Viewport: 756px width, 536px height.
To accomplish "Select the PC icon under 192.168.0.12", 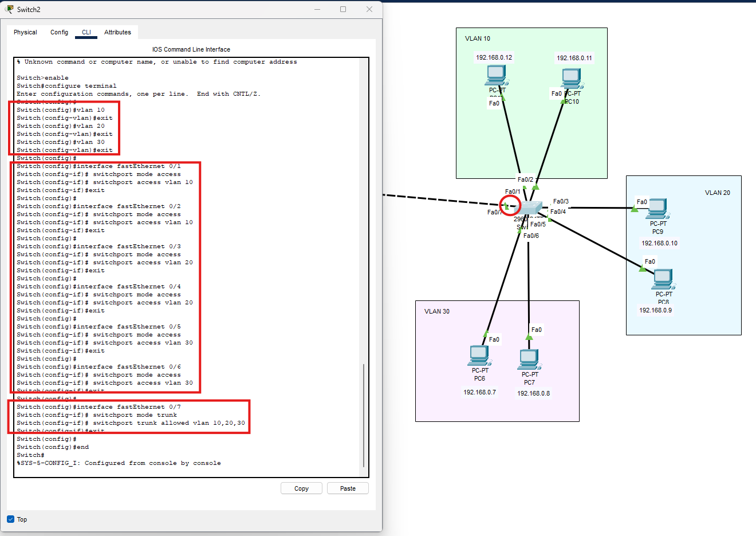I will (x=496, y=75).
